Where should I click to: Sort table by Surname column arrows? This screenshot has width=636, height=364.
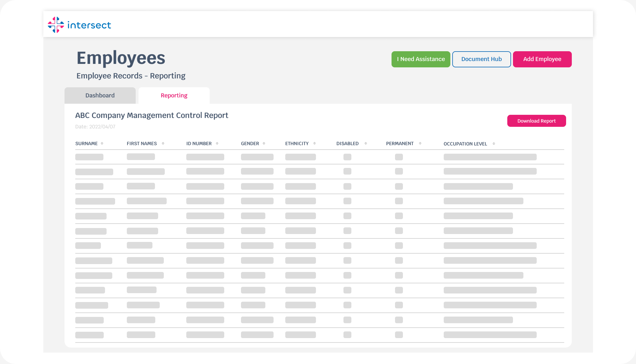pyautogui.click(x=102, y=144)
